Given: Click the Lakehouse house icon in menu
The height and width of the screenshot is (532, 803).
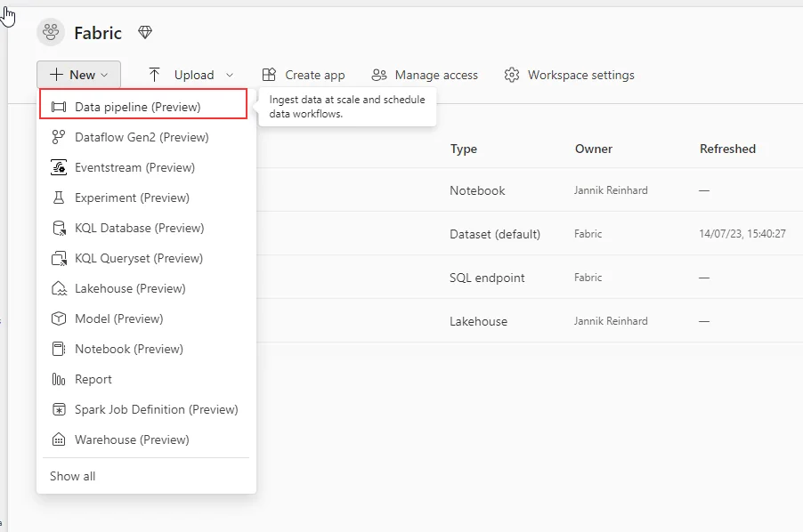Looking at the screenshot, I should tap(59, 288).
